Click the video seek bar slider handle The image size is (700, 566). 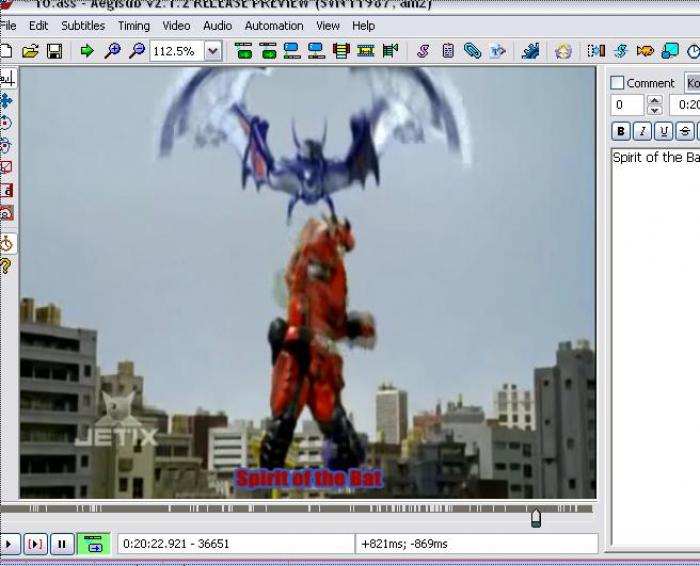pyautogui.click(x=536, y=518)
